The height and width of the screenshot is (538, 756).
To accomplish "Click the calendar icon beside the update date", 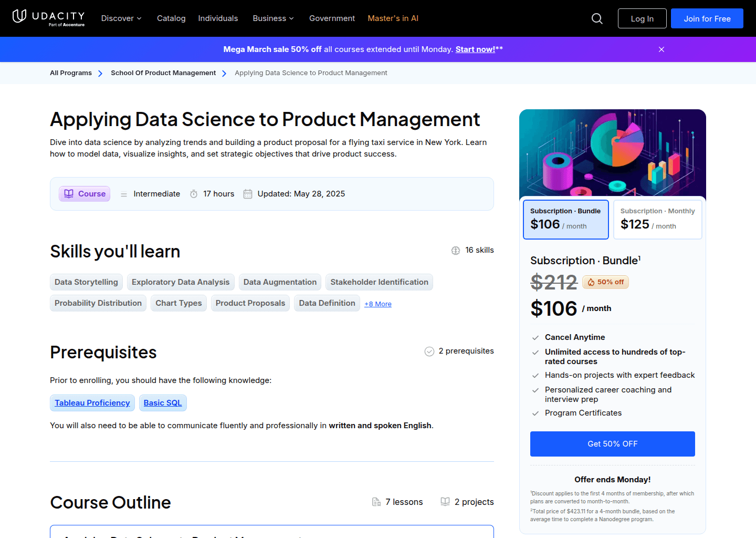I will (247, 193).
